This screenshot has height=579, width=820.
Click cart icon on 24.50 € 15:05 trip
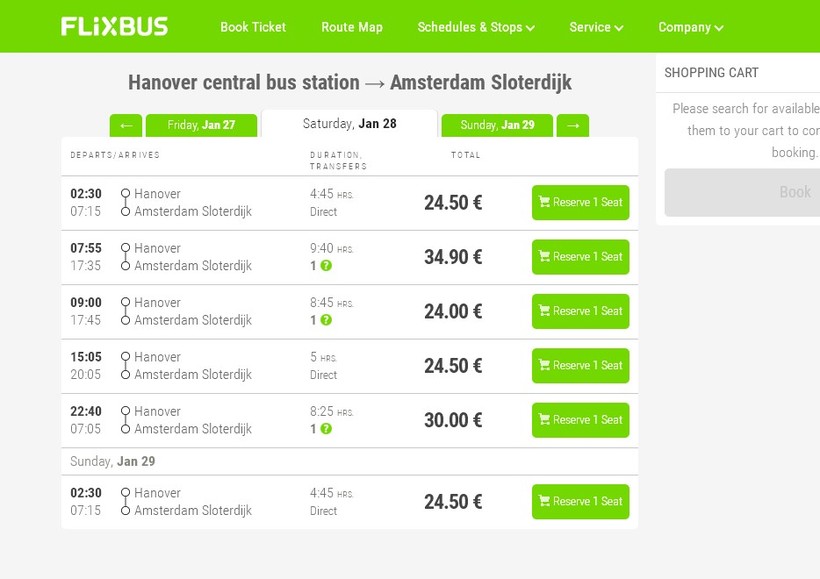pyautogui.click(x=544, y=365)
